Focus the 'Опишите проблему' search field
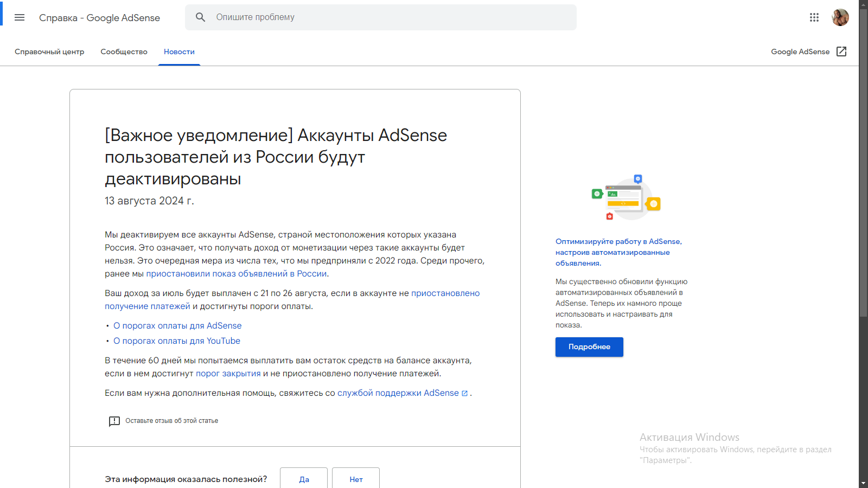This screenshot has width=868, height=488. tap(381, 17)
